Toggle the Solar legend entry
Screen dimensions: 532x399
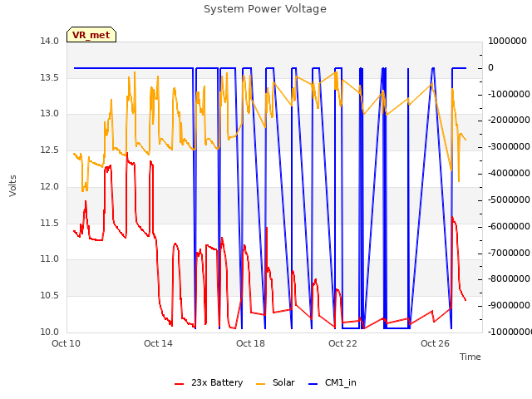(x=275, y=382)
